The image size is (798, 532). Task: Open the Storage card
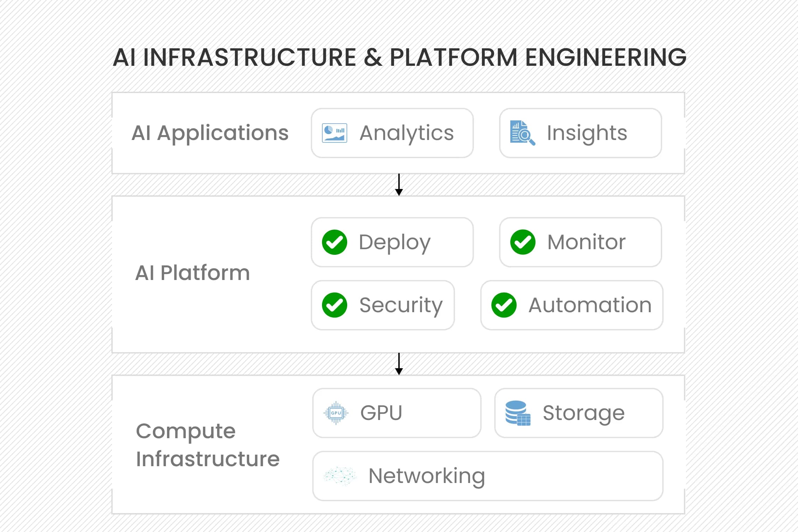tap(579, 413)
